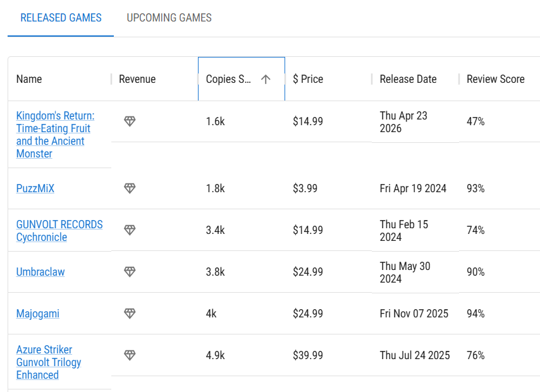Viewport: 540px width, 392px height.
Task: Select the 47% review score
Action: 476,121
